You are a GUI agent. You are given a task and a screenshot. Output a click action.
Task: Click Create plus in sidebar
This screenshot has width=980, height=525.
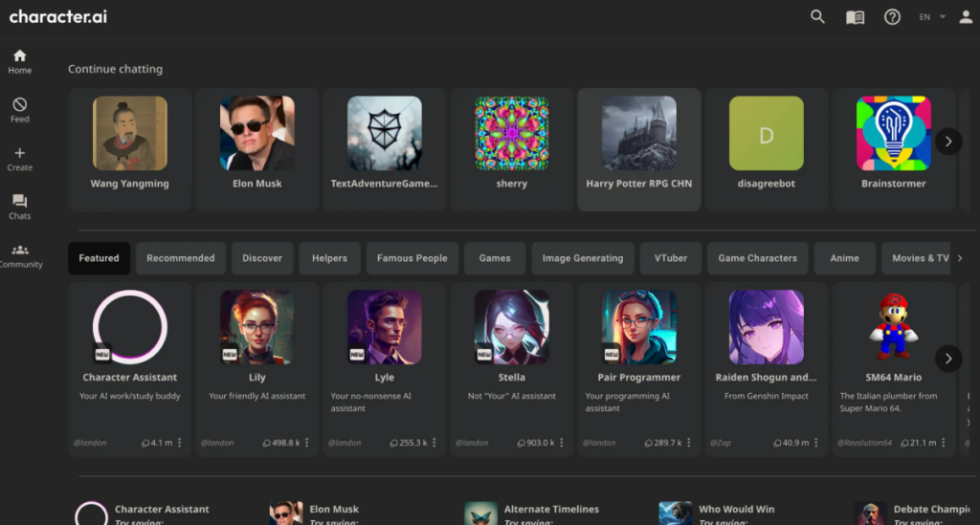(x=20, y=159)
